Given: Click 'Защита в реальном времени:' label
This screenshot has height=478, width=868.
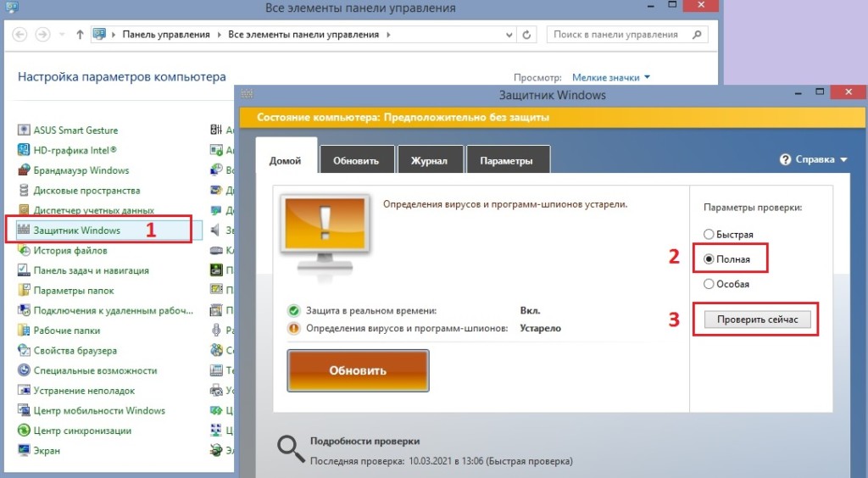Looking at the screenshot, I should (x=371, y=311).
